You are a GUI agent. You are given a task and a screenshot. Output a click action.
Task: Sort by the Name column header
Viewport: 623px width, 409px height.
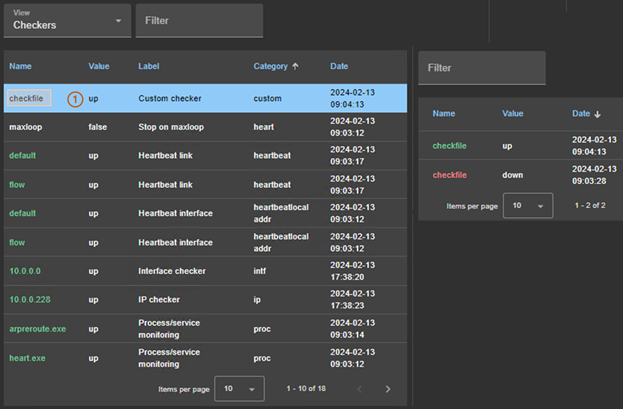[x=21, y=66]
